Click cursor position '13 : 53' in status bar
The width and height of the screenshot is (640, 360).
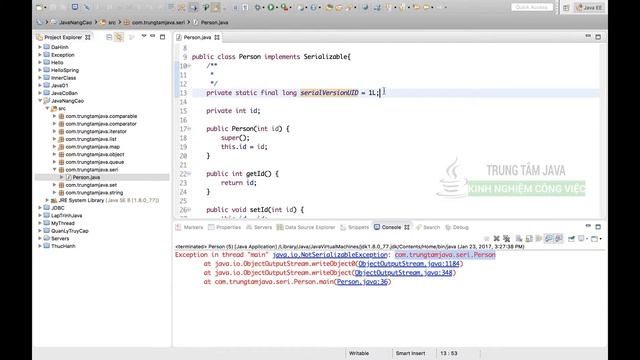[x=449, y=353]
